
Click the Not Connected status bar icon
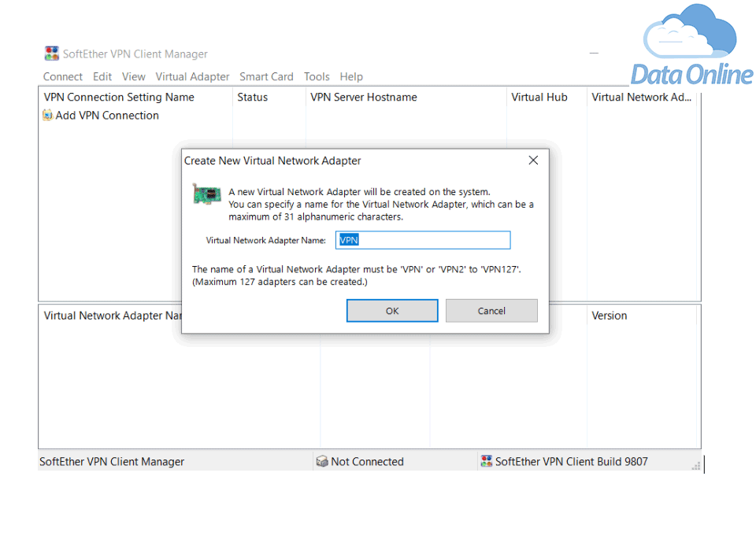(321, 462)
